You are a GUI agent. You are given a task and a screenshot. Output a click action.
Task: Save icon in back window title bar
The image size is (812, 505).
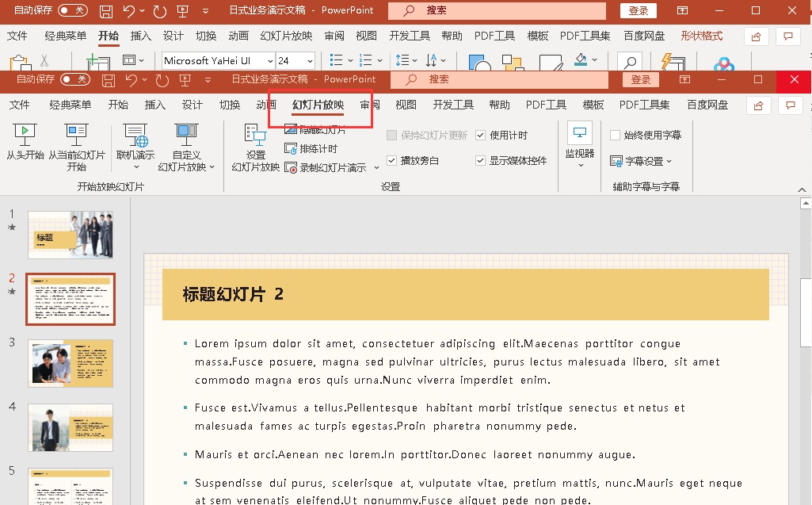[105, 11]
